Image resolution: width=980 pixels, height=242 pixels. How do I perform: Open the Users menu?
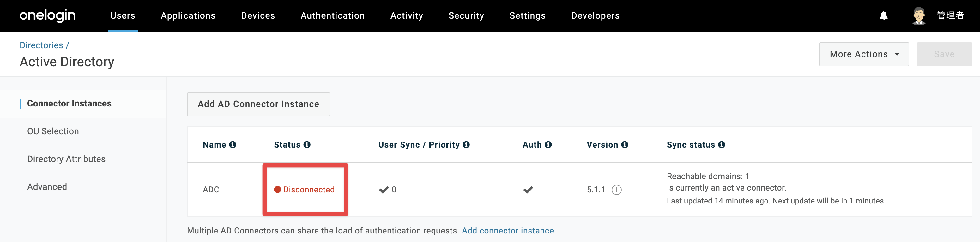pos(123,15)
